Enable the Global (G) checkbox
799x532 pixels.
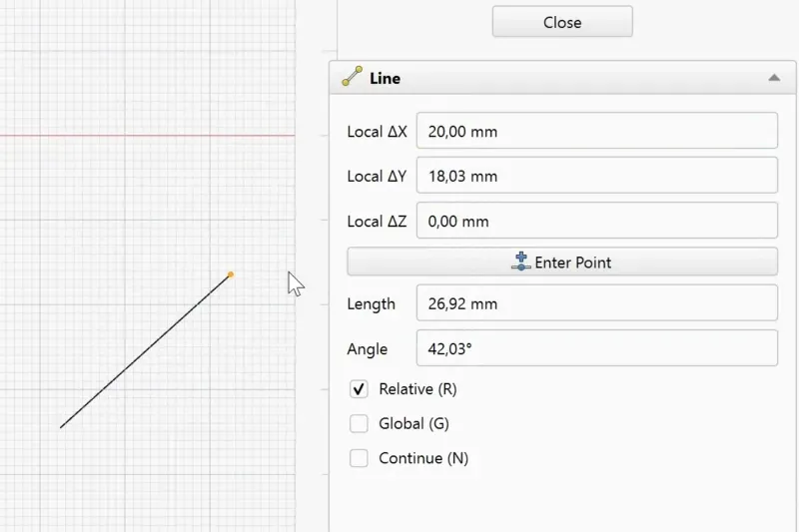click(359, 423)
